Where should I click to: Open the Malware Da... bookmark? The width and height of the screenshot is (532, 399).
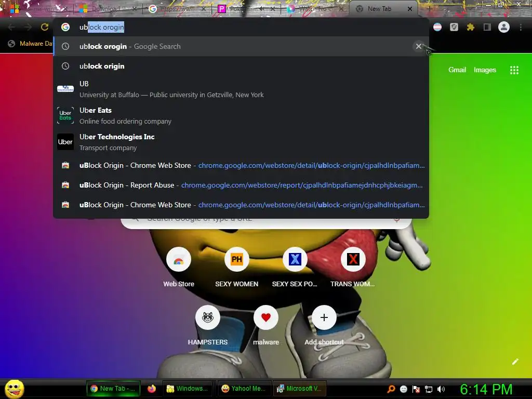[x=31, y=44]
